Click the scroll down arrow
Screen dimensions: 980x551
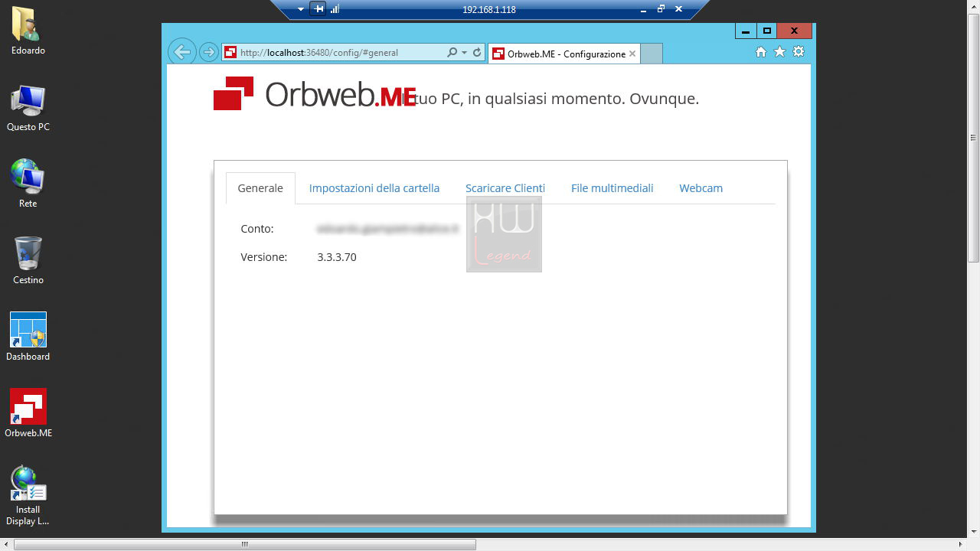974,532
